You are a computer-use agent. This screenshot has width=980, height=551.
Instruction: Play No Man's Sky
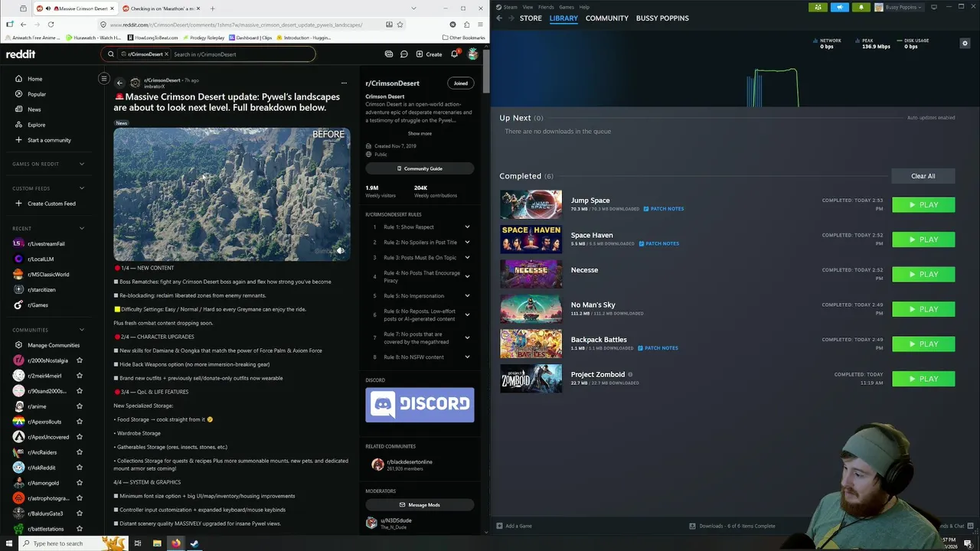point(923,309)
